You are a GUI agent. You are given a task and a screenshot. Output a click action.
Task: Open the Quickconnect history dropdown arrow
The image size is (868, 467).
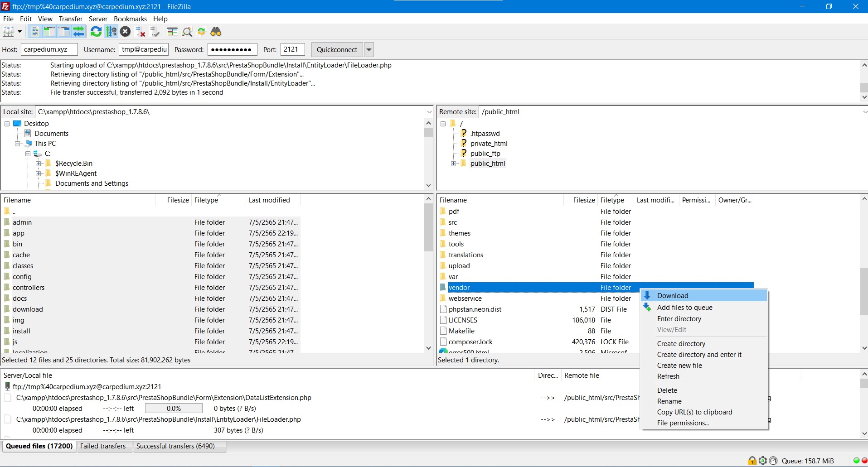(x=369, y=50)
